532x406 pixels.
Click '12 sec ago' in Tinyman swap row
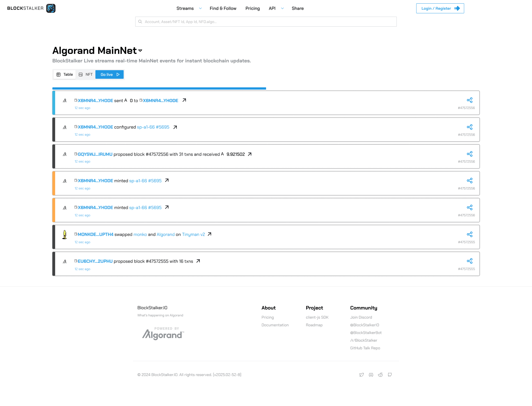coord(82,242)
